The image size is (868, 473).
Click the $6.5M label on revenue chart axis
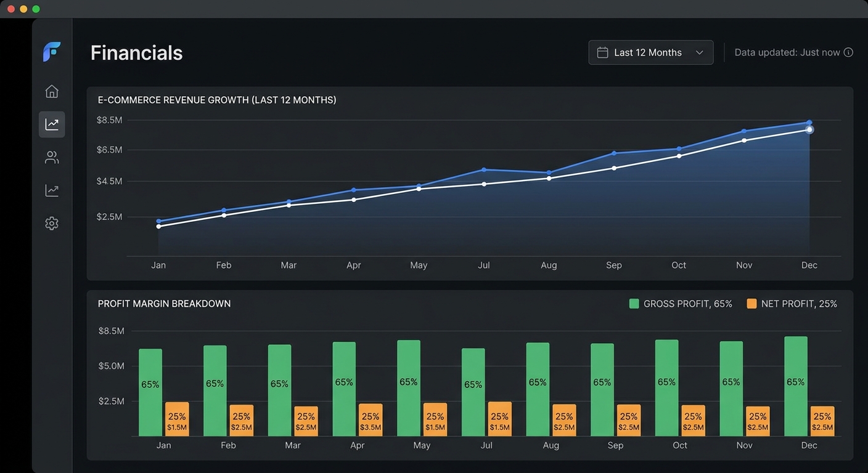click(110, 150)
